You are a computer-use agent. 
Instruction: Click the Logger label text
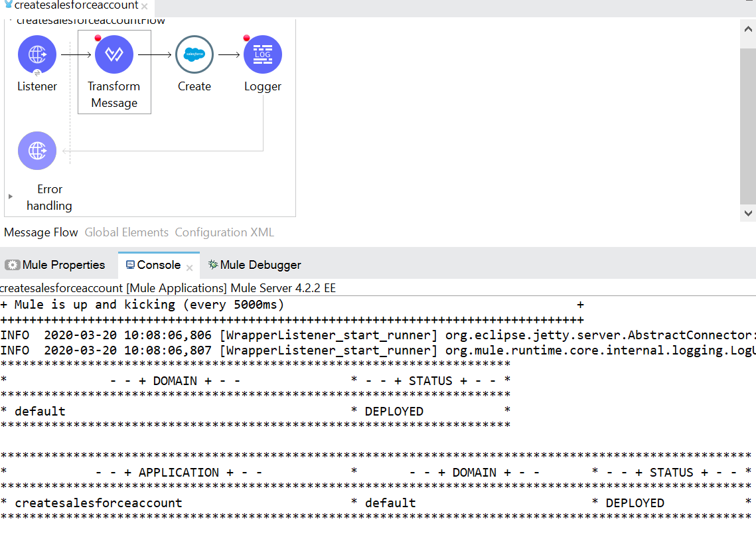click(x=263, y=87)
